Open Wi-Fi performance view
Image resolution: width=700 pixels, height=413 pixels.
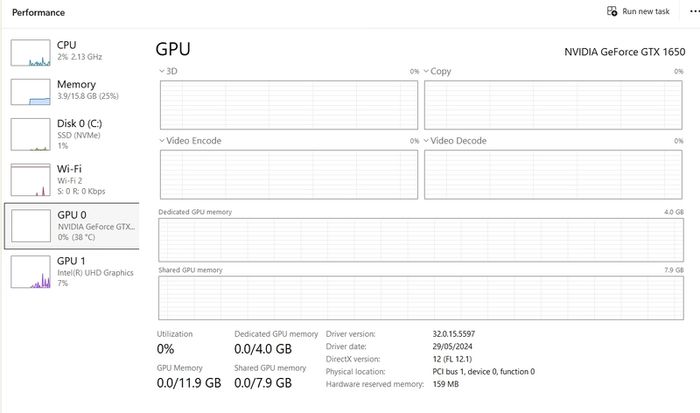(x=71, y=179)
